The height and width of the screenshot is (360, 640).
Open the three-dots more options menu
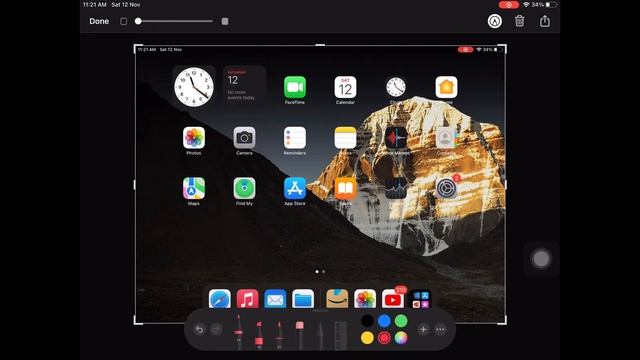[x=440, y=329]
